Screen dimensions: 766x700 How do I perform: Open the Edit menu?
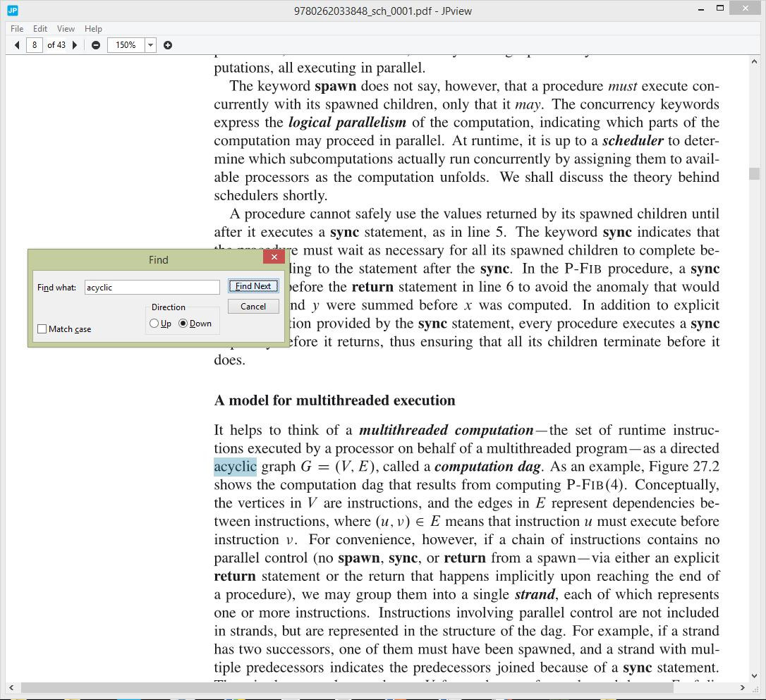tap(40, 29)
